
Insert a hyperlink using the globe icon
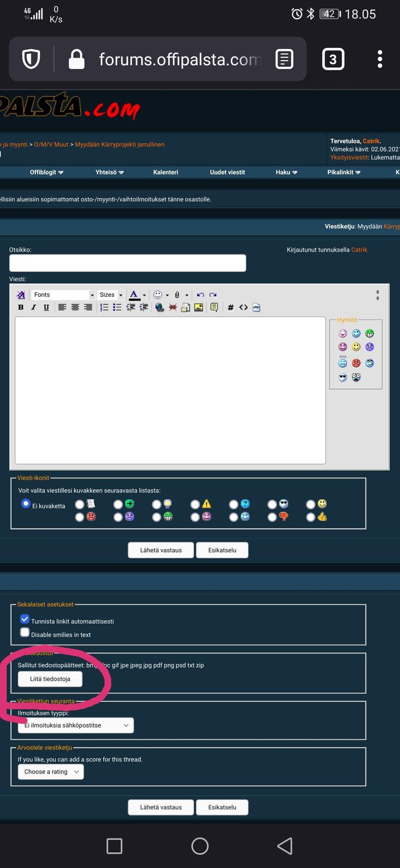tap(159, 308)
